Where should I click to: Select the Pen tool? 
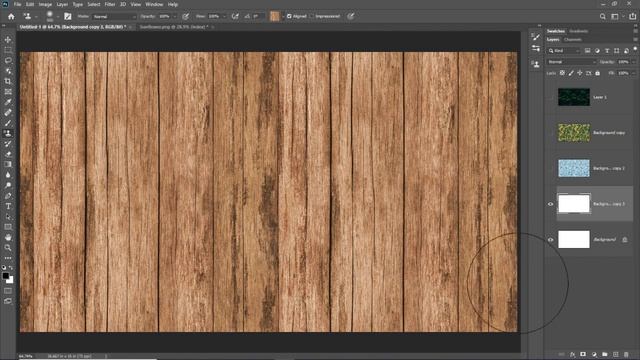click(8, 196)
